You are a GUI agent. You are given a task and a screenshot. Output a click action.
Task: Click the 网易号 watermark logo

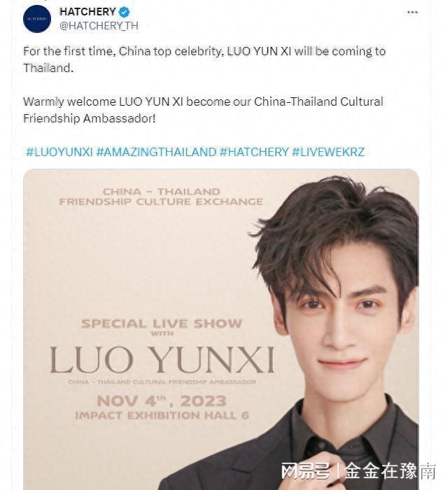point(305,471)
